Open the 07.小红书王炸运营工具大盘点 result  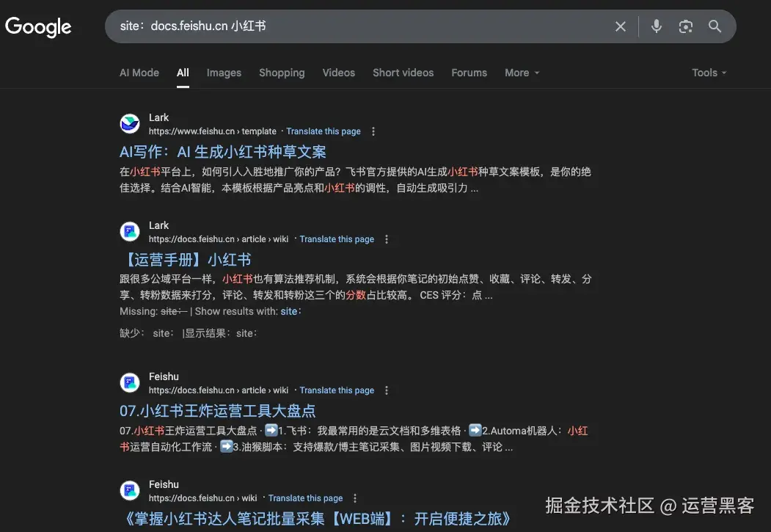click(x=217, y=410)
